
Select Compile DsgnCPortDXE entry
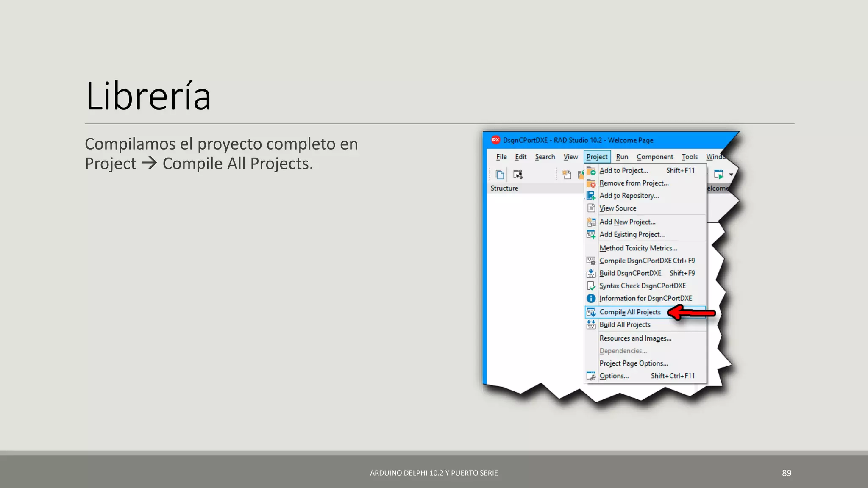pyautogui.click(x=645, y=261)
